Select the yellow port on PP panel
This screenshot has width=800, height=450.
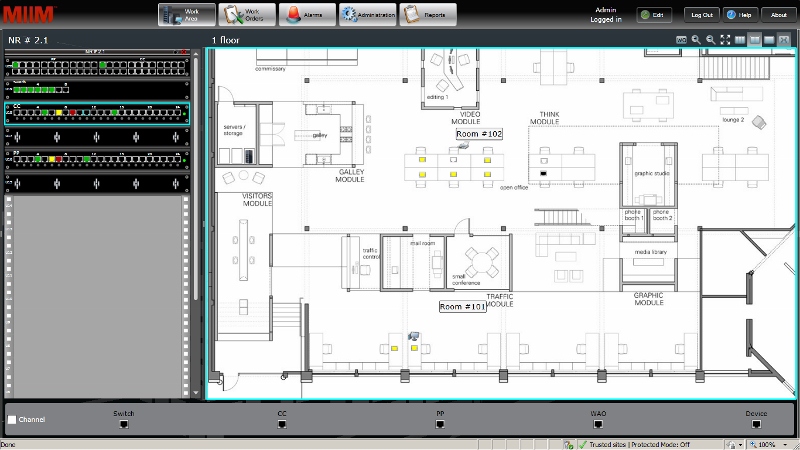(x=52, y=160)
